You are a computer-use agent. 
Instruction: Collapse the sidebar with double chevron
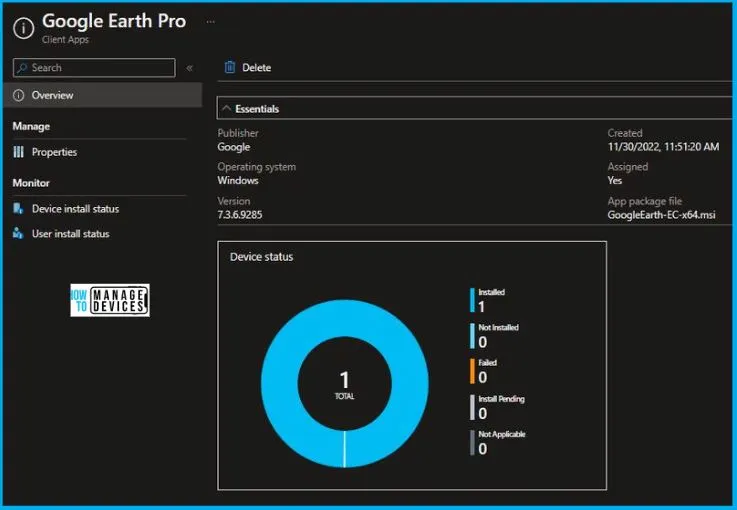click(189, 68)
